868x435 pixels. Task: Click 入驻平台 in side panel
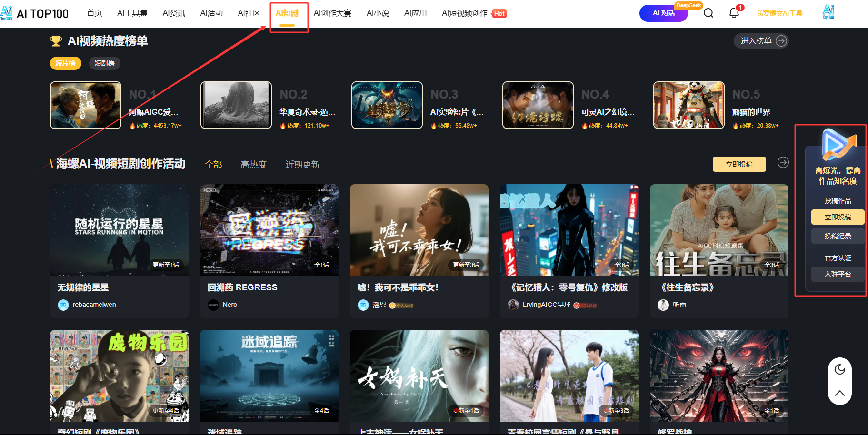pos(838,274)
